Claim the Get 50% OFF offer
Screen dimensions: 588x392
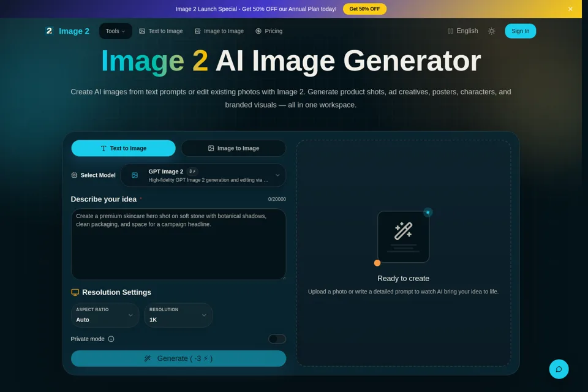[364, 9]
